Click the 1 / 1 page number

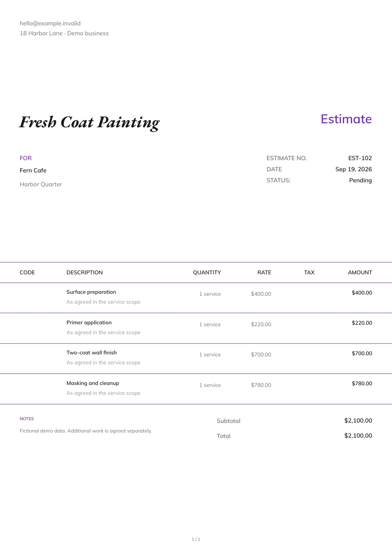196,539
